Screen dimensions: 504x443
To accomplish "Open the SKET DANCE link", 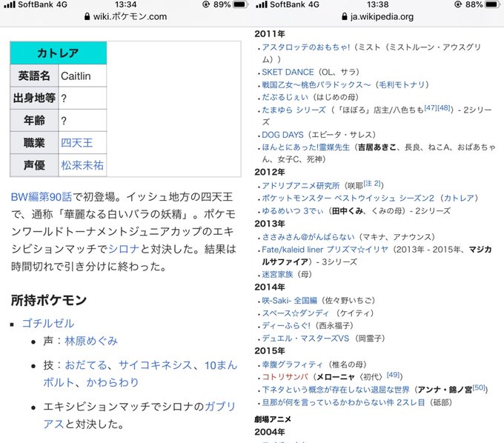I will (288, 72).
